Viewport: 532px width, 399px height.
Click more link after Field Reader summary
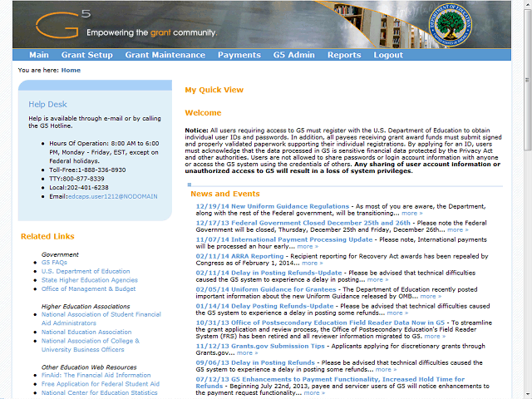click(x=435, y=336)
